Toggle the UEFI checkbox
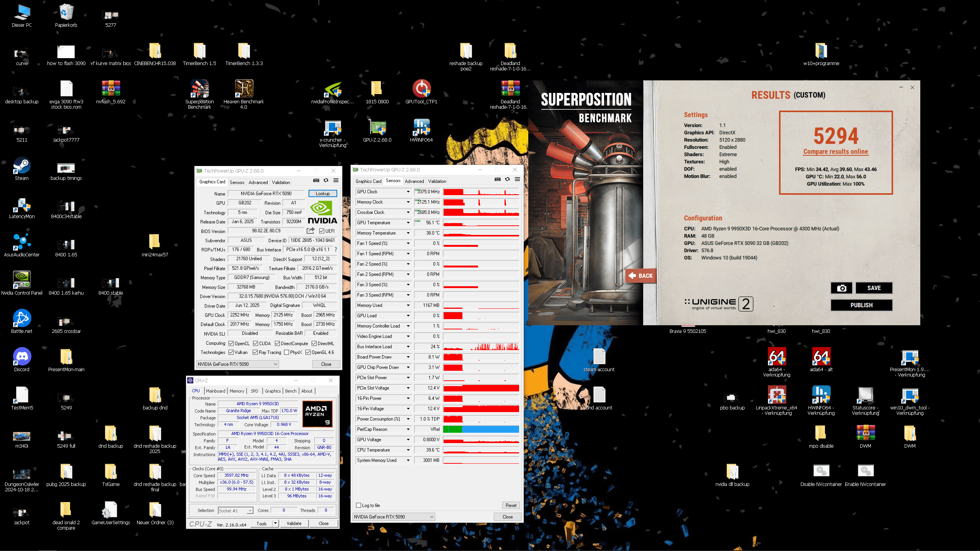Screen dimensions: 980x551 coord(322,231)
